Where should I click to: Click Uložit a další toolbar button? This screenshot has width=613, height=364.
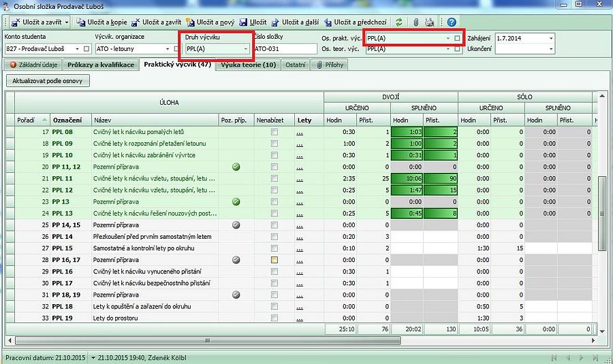tap(295, 22)
